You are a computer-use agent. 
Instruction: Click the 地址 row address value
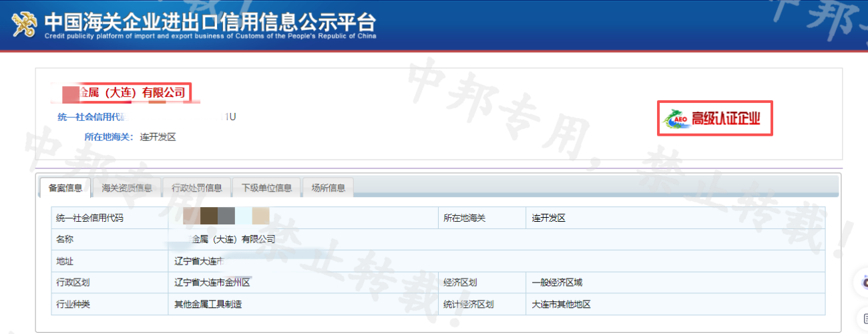(x=198, y=261)
